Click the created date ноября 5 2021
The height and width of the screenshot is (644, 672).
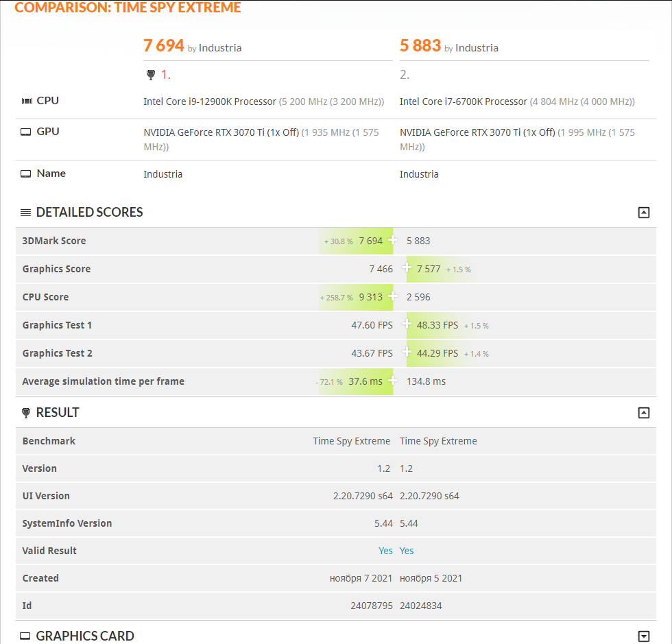(431, 578)
